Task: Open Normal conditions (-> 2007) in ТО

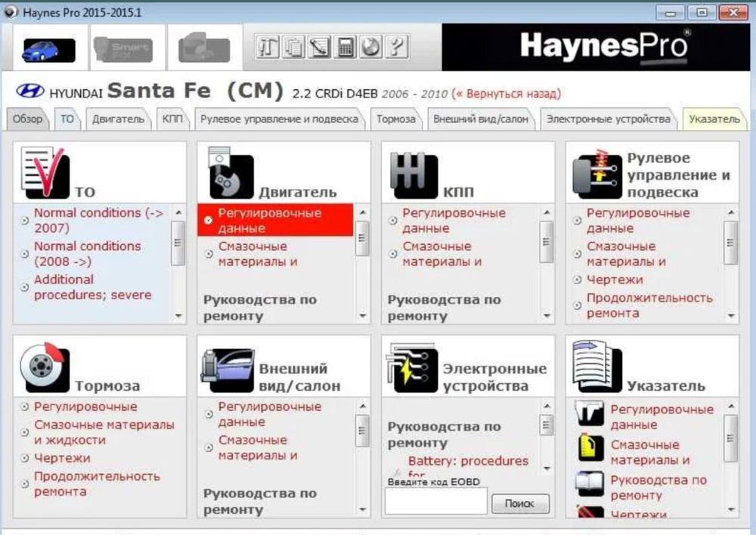Action: click(98, 220)
